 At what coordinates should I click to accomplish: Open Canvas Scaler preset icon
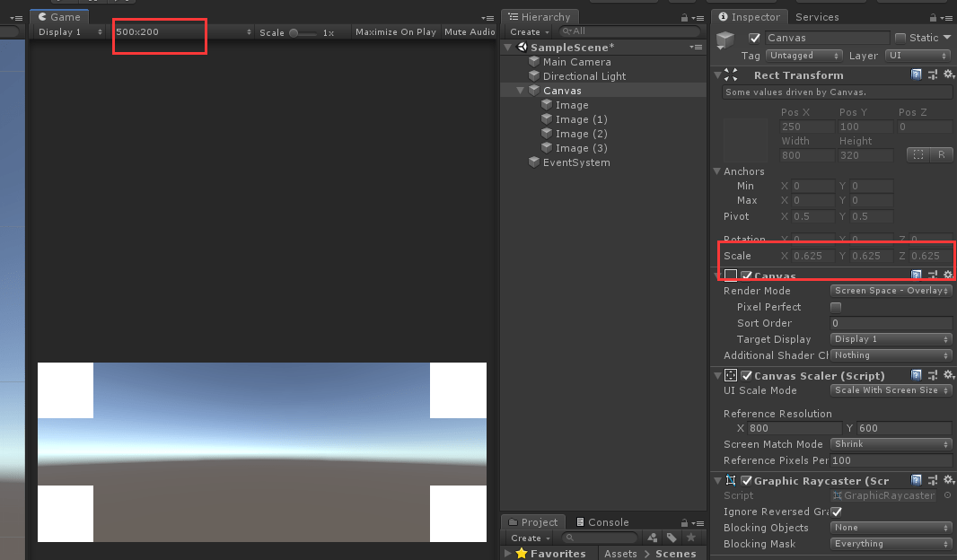point(933,375)
